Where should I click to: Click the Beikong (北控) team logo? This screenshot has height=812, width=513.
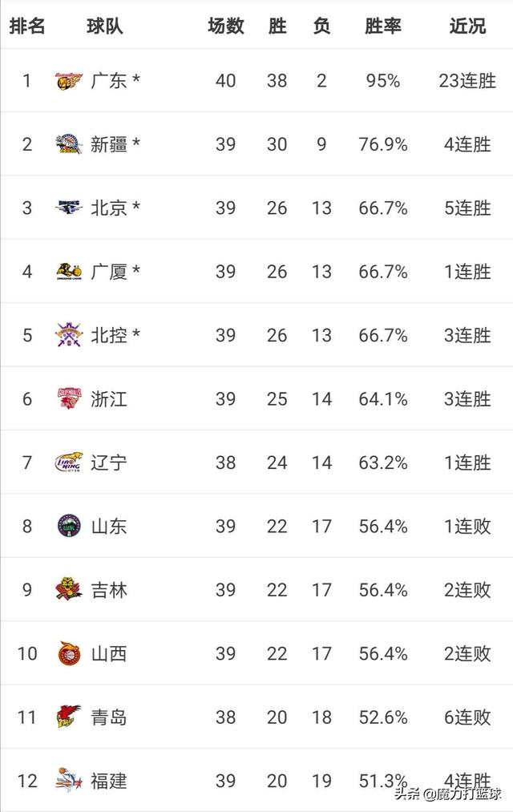[x=69, y=335]
